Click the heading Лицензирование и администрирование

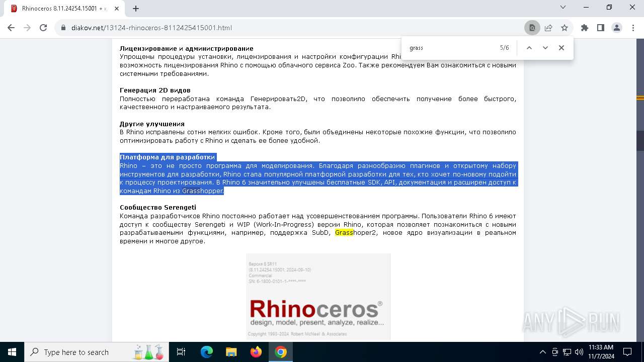tap(186, 48)
